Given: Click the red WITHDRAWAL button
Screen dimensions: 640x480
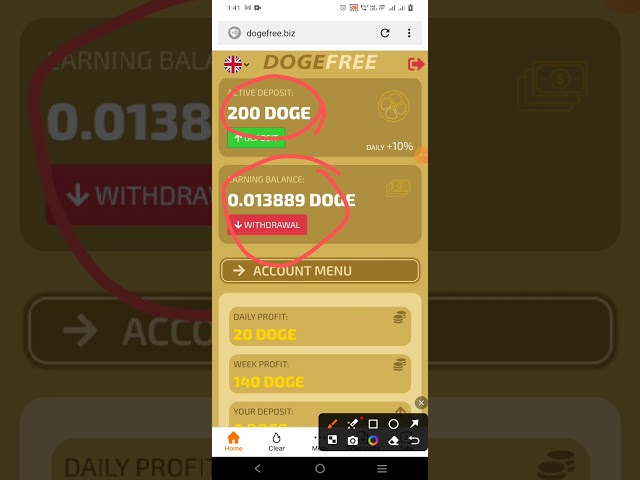Looking at the screenshot, I should (267, 225).
